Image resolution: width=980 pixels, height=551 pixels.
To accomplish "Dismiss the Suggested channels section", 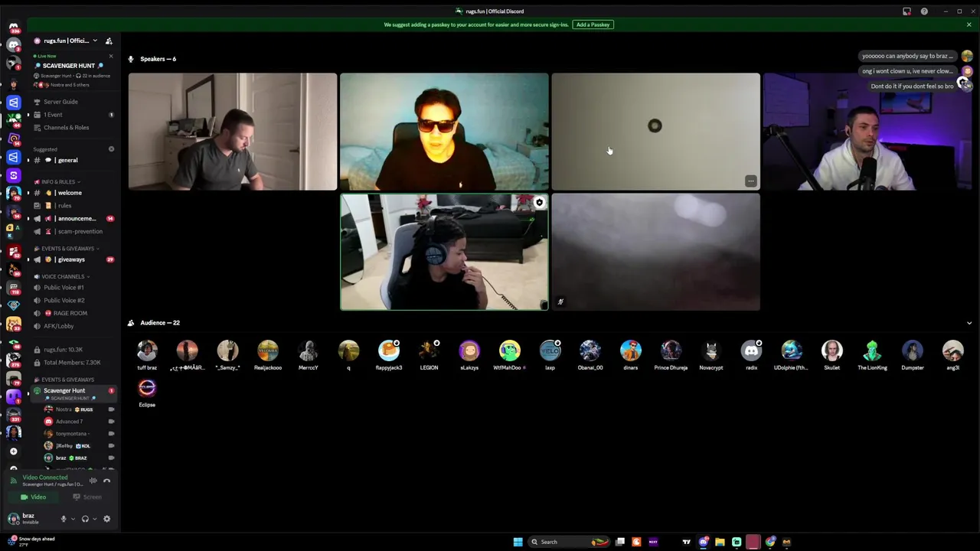I will pyautogui.click(x=111, y=149).
